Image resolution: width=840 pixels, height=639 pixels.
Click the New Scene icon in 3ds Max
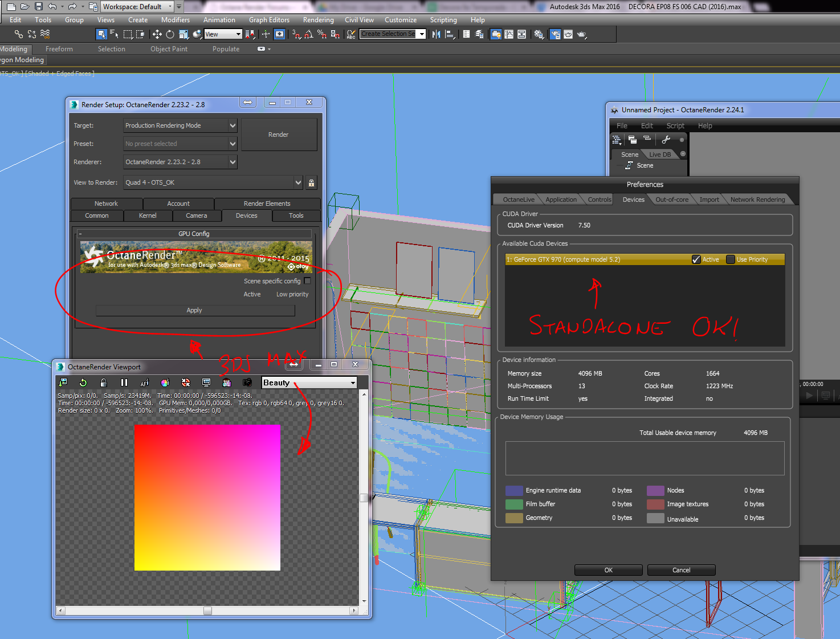point(11,6)
